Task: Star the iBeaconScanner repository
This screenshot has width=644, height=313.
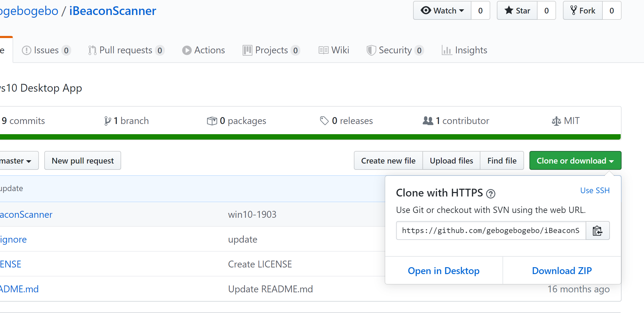Action: tap(517, 11)
